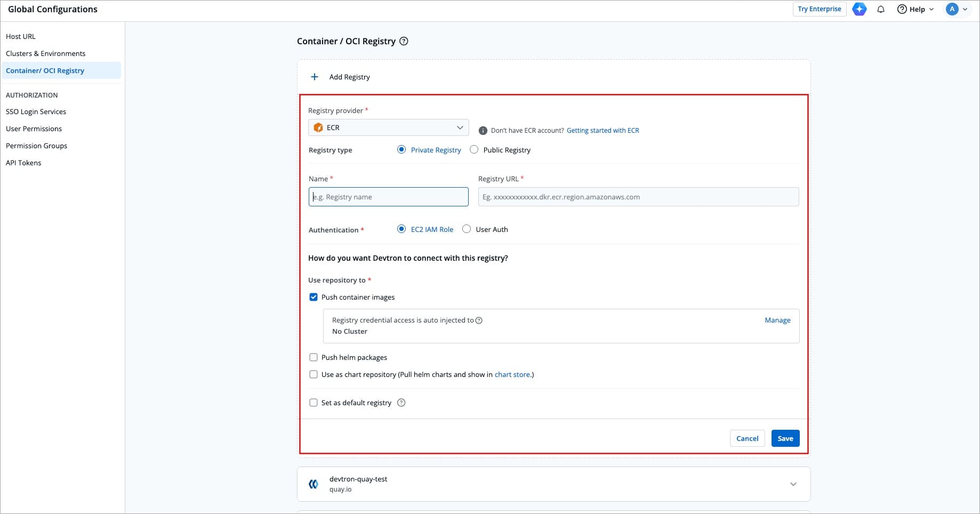Viewport: 980px width, 514px height.
Task: Click the Save button
Action: click(x=785, y=438)
